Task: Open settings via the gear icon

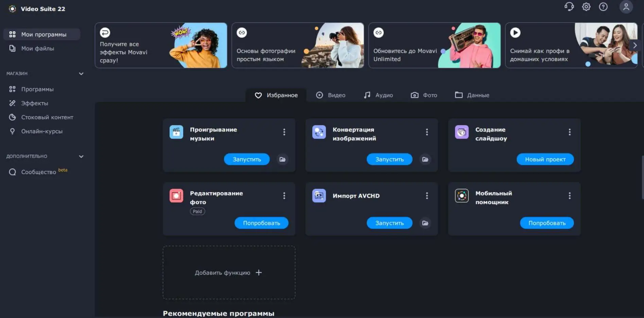Action: [x=586, y=7]
